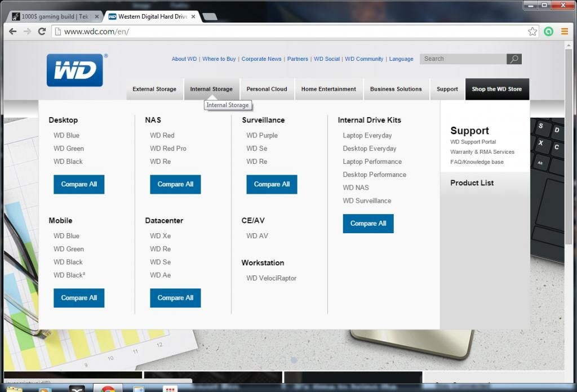Click Compare All under Datacenter
This screenshot has height=392, width=577.
pos(176,298)
